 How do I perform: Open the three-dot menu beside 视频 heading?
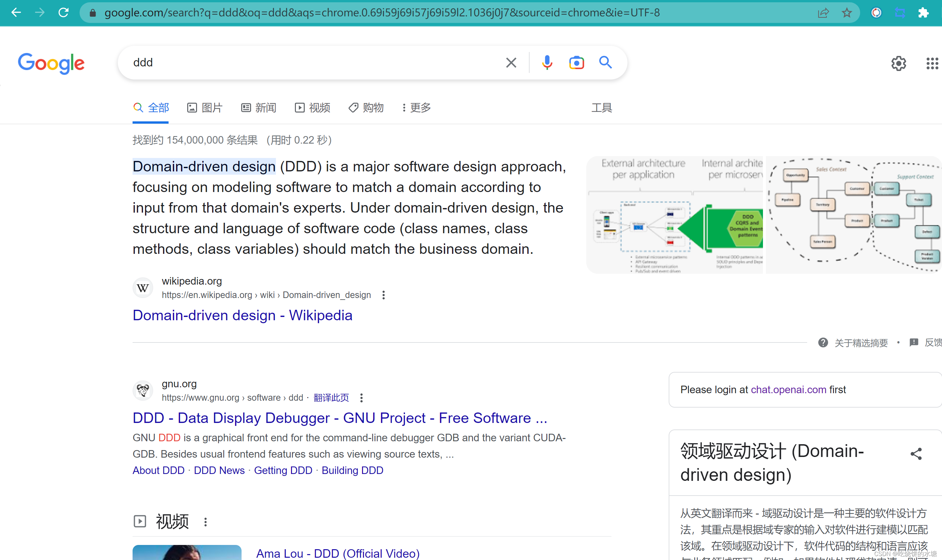[206, 522]
